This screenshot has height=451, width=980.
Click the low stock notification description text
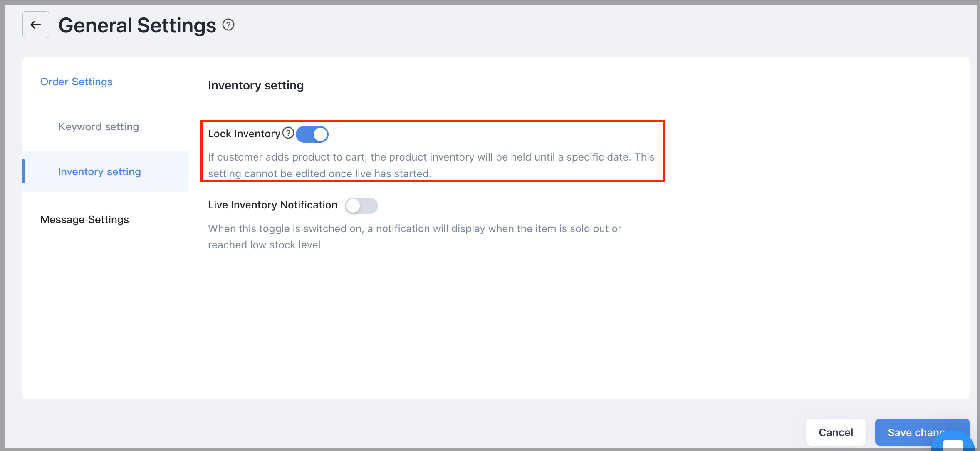[x=415, y=237]
